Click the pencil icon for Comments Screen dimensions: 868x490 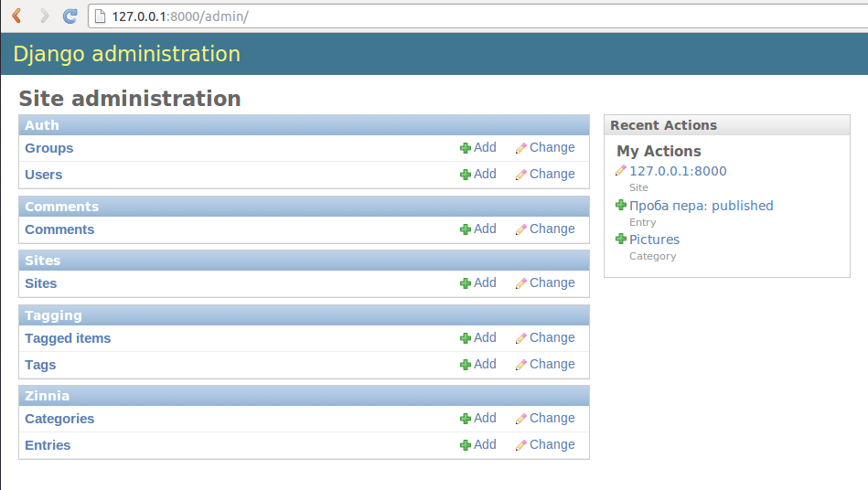tap(521, 229)
